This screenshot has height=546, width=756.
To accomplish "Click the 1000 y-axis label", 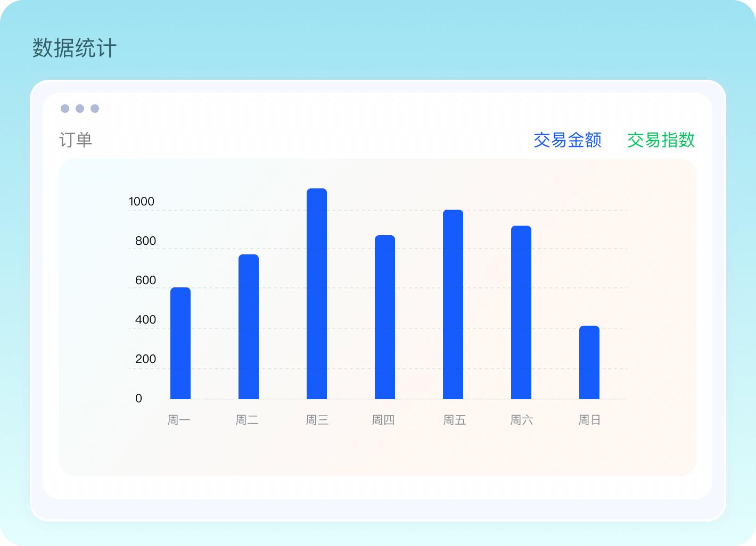I will 142,202.
